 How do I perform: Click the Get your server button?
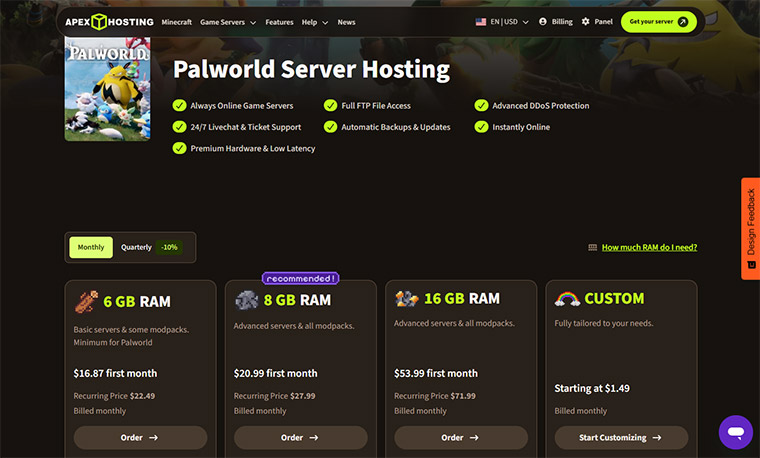pos(659,22)
